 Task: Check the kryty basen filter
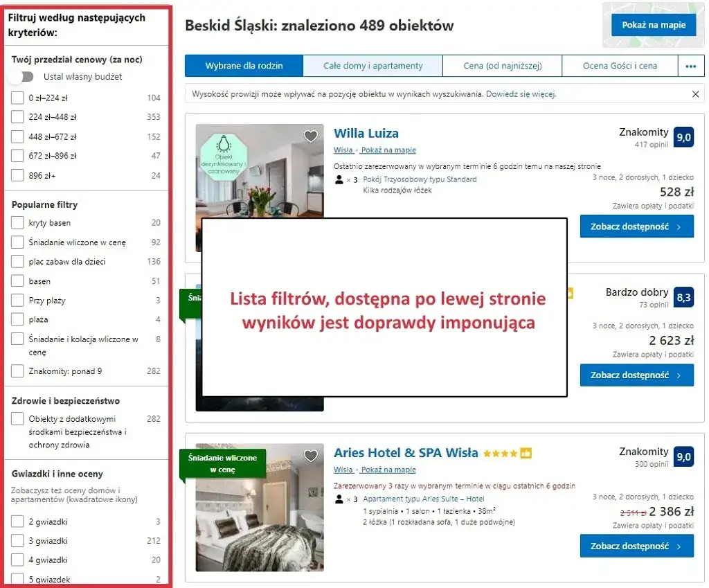click(19, 222)
